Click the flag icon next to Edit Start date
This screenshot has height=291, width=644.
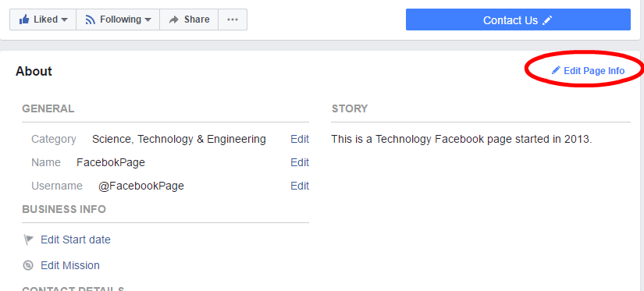pyautogui.click(x=28, y=240)
